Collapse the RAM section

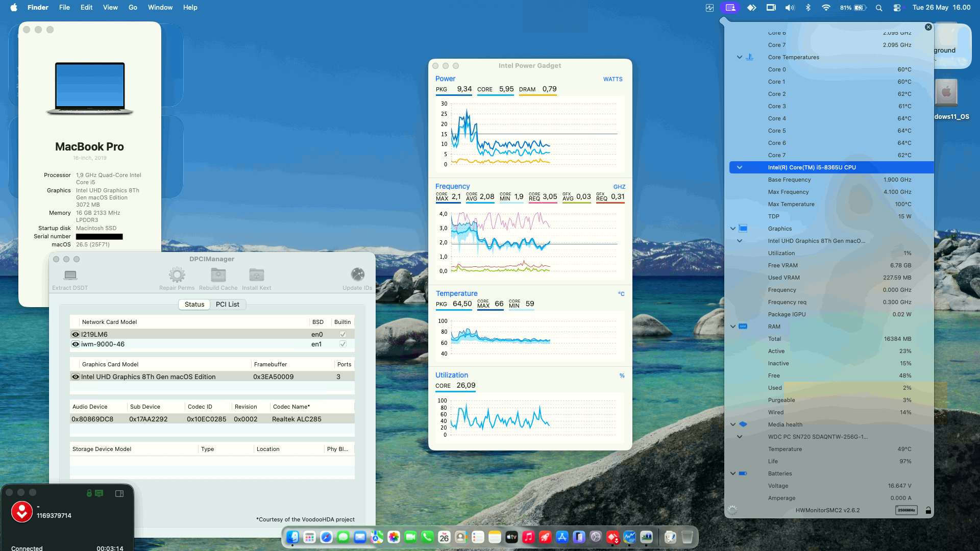click(x=733, y=327)
